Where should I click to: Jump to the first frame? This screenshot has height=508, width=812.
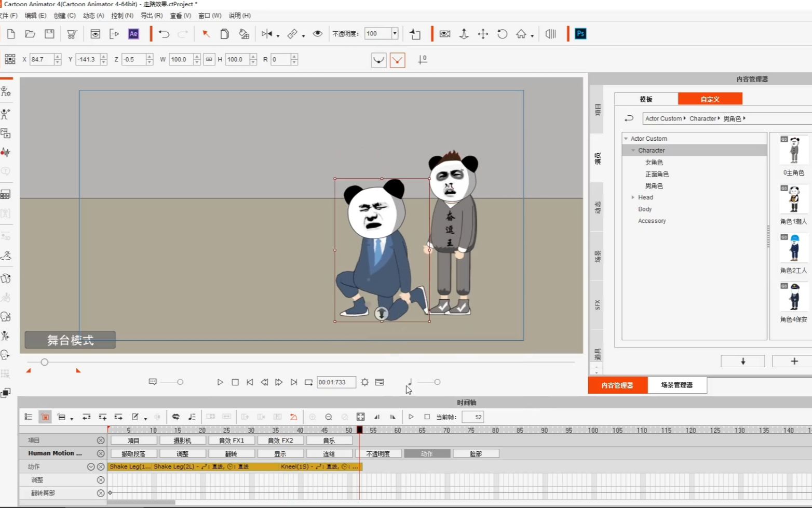250,382
